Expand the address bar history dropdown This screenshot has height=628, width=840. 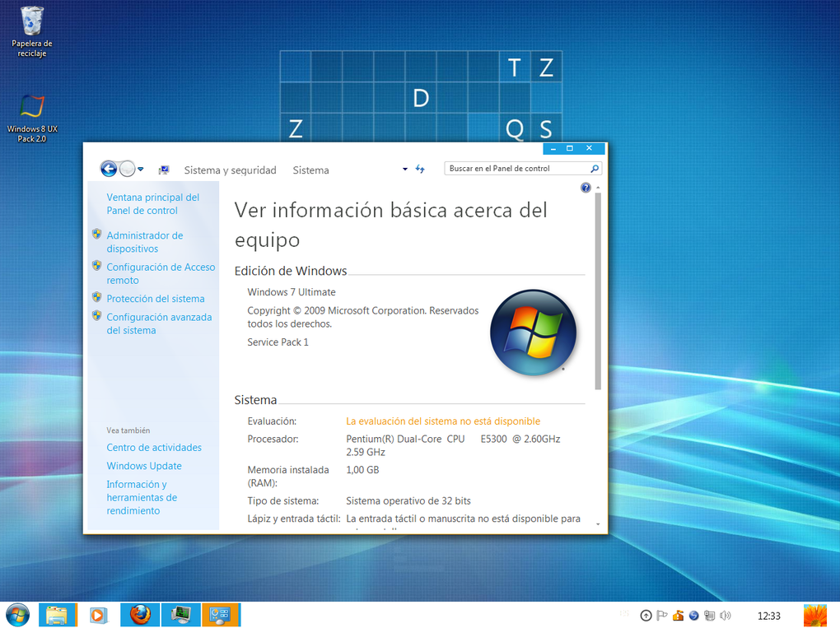[x=405, y=170]
